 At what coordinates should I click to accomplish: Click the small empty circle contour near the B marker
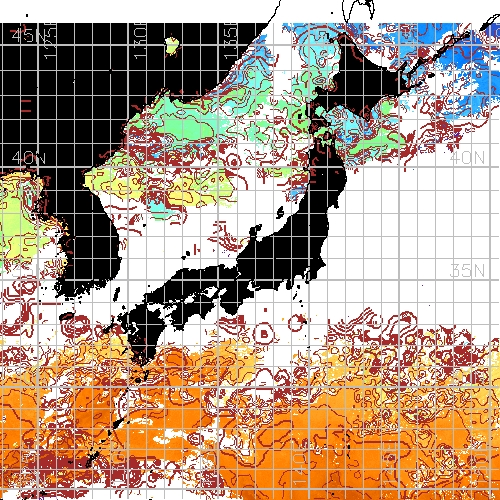(x=295, y=322)
